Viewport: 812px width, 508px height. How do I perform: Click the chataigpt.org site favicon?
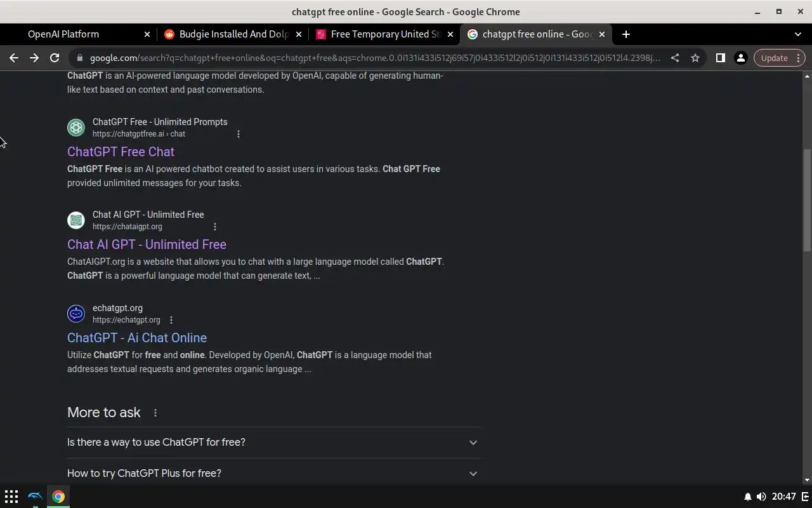click(76, 220)
